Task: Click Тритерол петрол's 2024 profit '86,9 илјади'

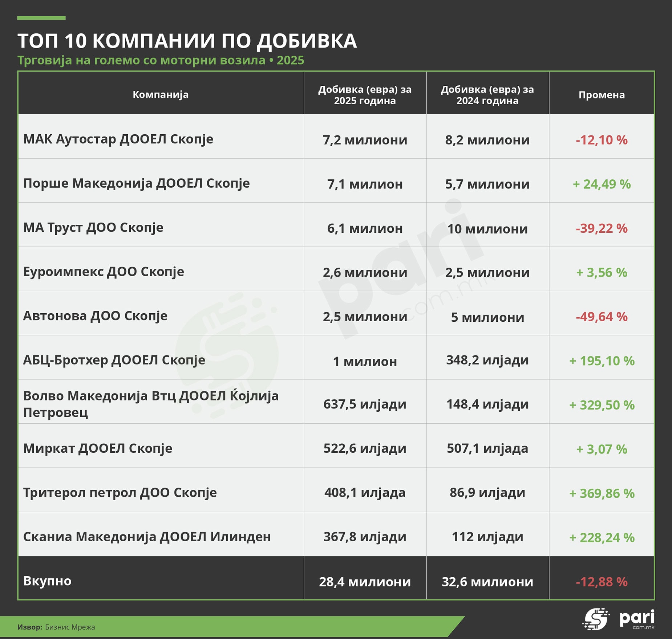Action: tap(487, 493)
